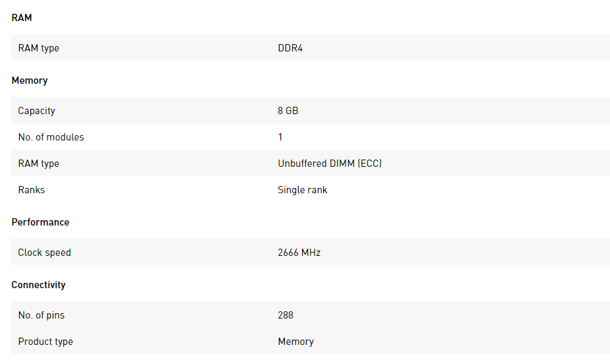This screenshot has width=610, height=364.
Task: Select the 8 GB capacity value
Action: pyautogui.click(x=288, y=111)
